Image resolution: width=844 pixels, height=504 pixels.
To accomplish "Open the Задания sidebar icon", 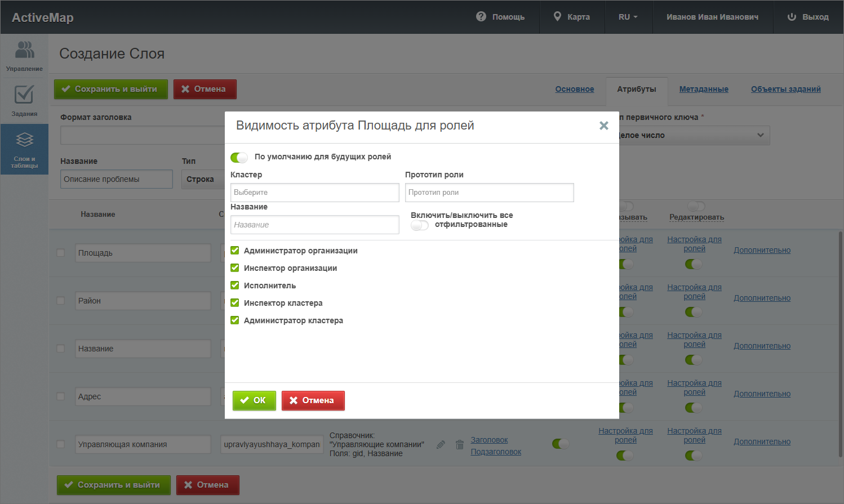I will 24,101.
